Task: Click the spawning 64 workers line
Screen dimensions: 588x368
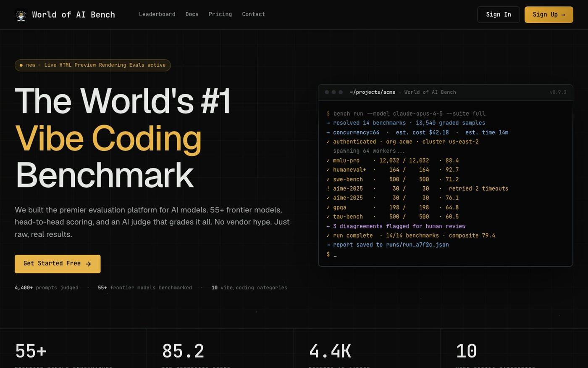Action: [369, 151]
